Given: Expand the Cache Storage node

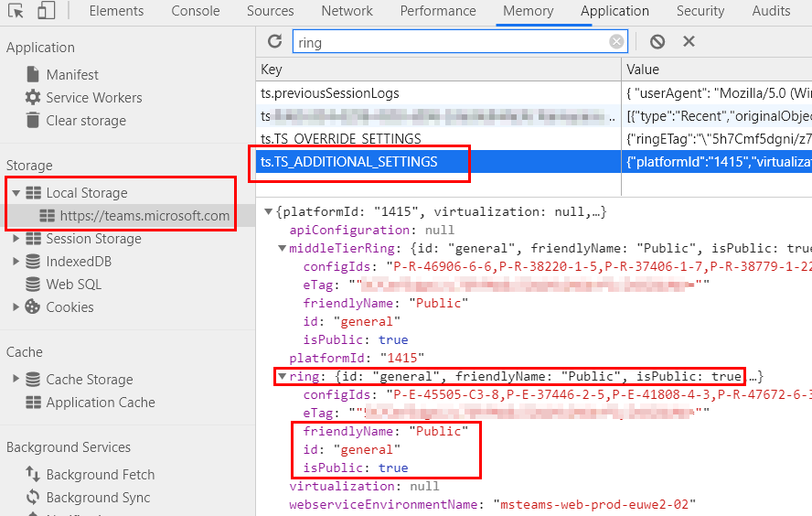Looking at the screenshot, I should [16, 379].
